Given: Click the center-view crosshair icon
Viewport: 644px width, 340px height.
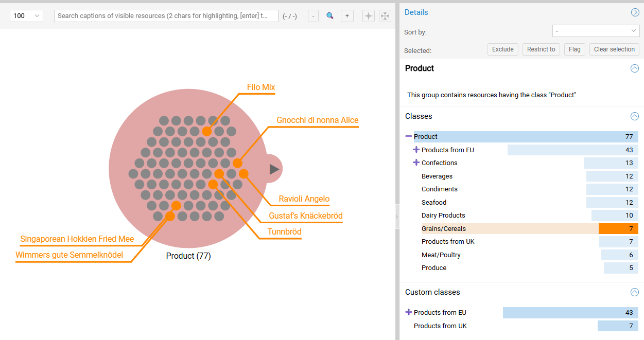Looking at the screenshot, I should tap(368, 16).
